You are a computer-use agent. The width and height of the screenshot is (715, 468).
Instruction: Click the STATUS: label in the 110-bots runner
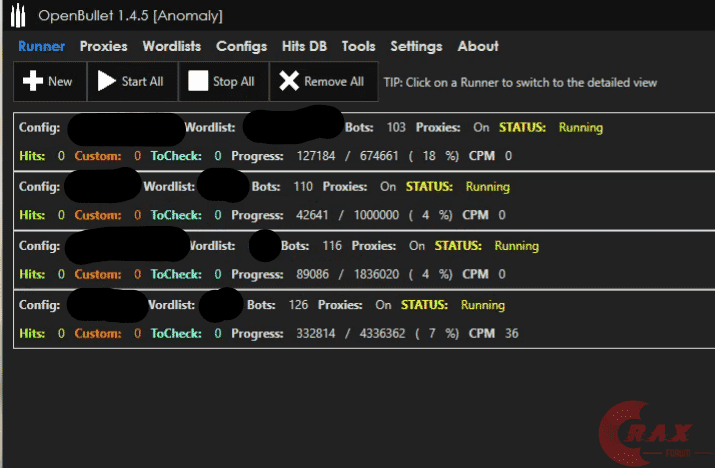[429, 187]
